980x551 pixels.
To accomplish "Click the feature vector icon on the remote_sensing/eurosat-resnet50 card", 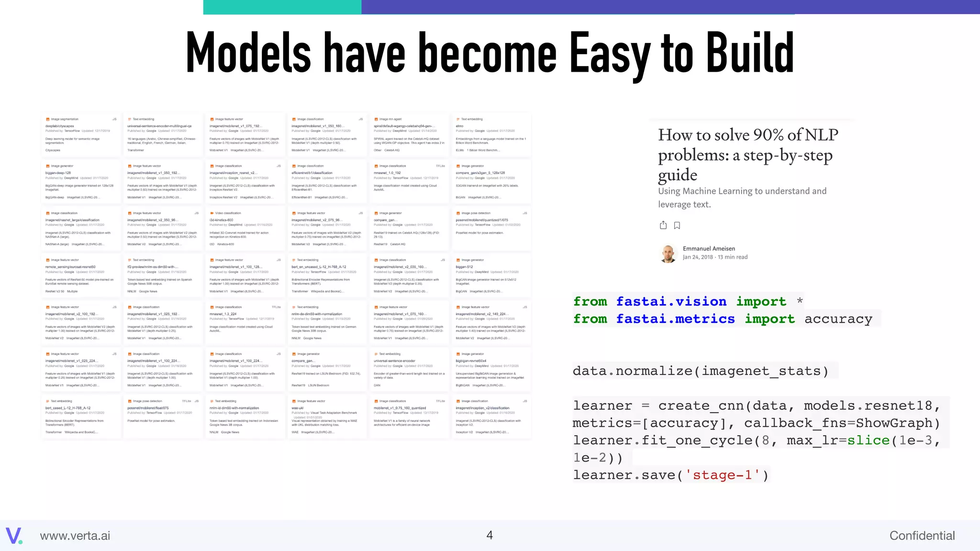I will pyautogui.click(x=47, y=260).
